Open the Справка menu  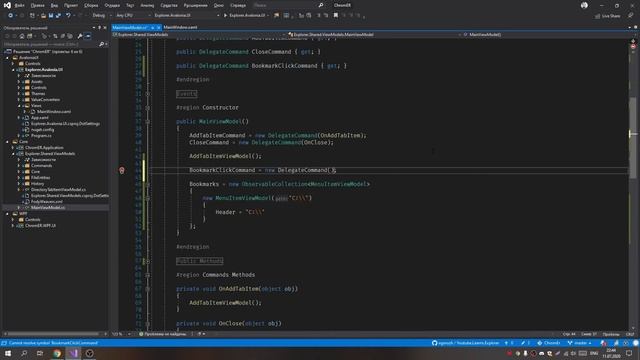(238, 5)
